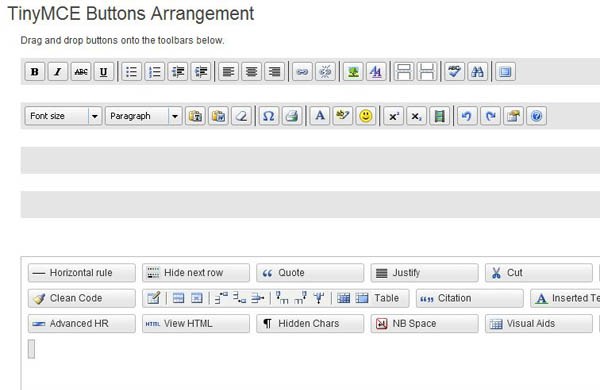Click the Fullscreen toggle icon
The width and height of the screenshot is (600, 390).
coord(505,72)
